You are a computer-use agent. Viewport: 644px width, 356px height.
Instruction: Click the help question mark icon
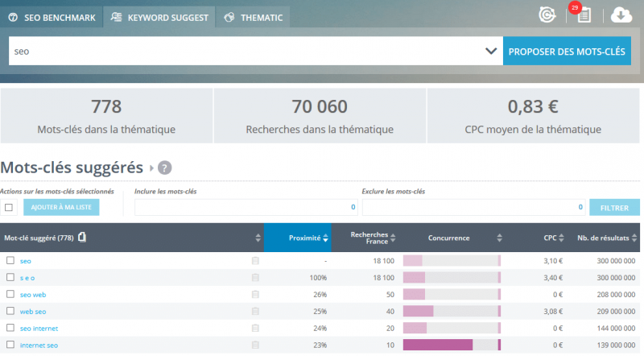(x=164, y=168)
